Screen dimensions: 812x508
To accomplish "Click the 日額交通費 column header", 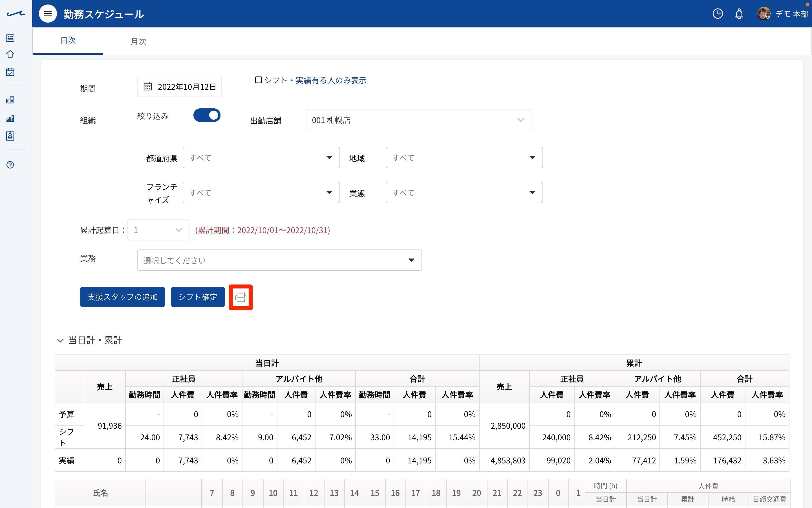I will point(769,499).
